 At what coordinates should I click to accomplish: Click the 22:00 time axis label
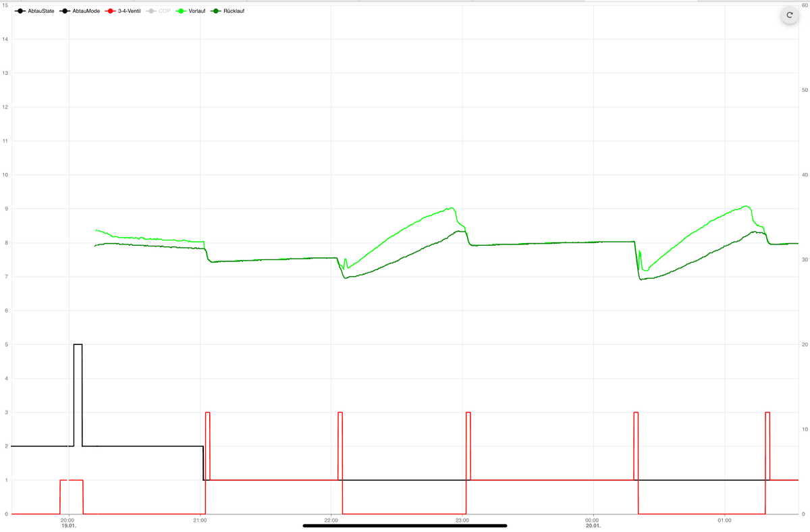(x=331, y=521)
